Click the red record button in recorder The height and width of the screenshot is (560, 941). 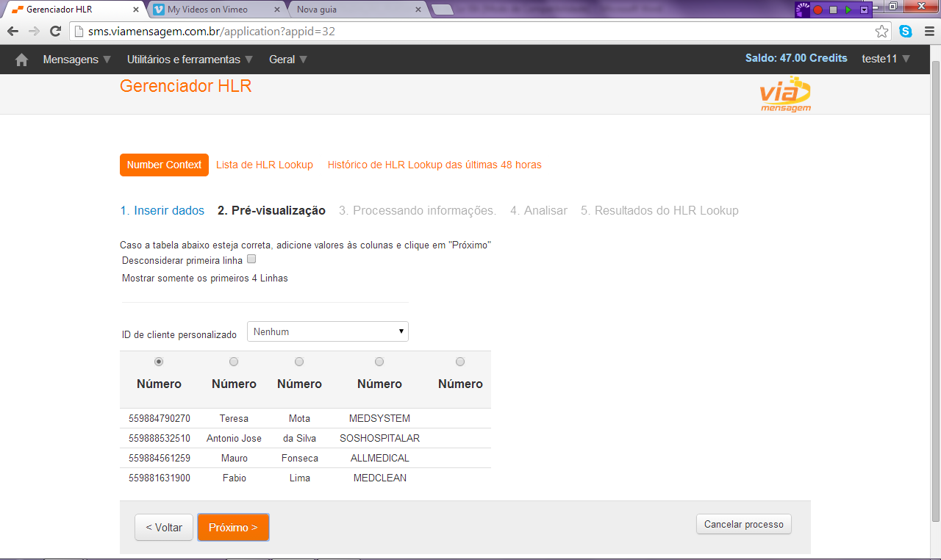(817, 10)
